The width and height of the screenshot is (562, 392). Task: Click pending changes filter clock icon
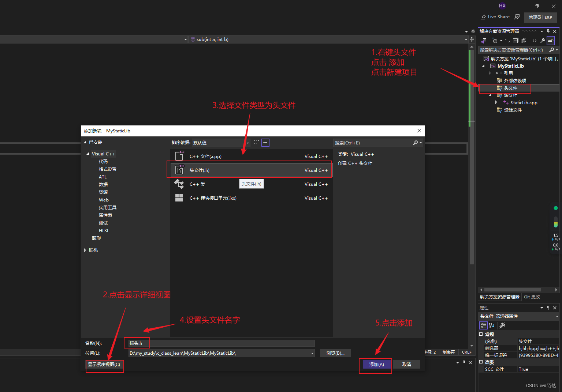coord(495,41)
